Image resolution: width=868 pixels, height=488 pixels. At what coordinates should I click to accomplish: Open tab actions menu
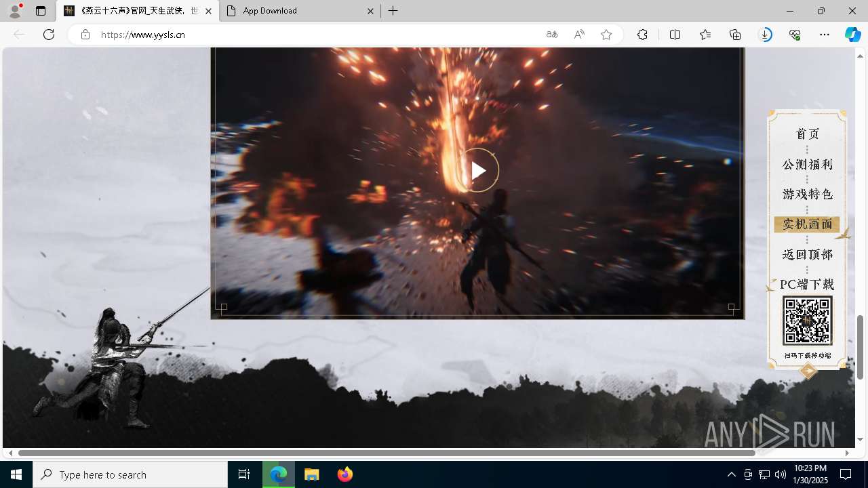point(41,11)
